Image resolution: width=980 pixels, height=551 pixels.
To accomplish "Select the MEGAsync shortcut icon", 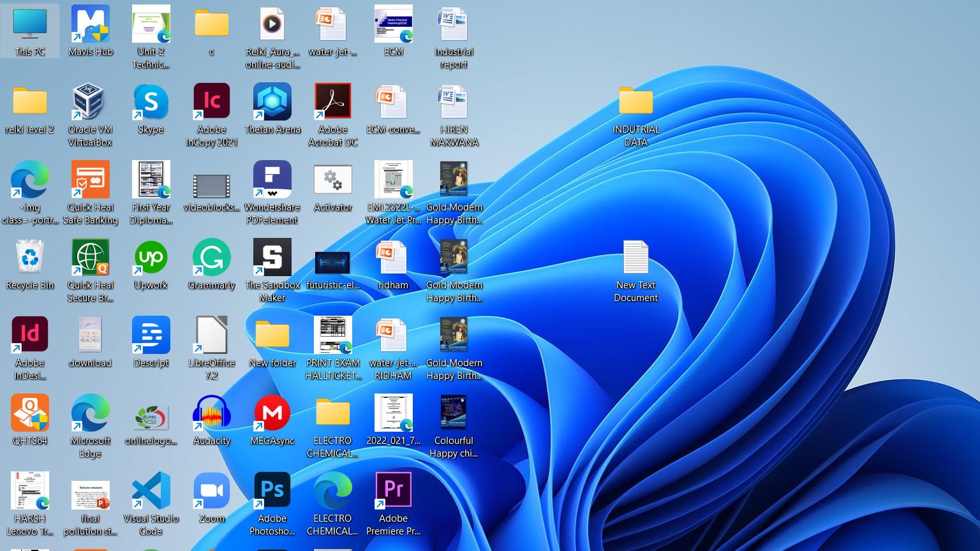I will coord(272,414).
